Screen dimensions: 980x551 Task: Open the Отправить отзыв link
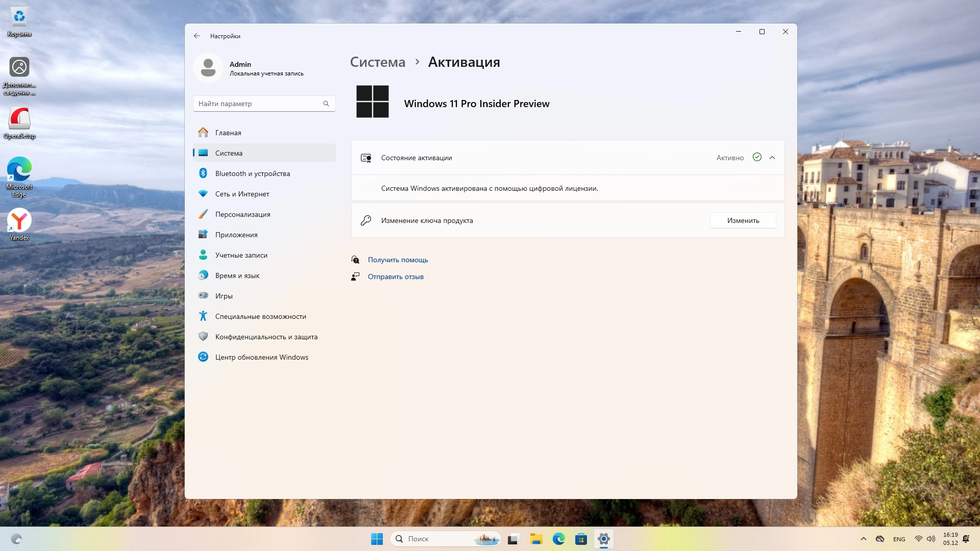pos(396,277)
